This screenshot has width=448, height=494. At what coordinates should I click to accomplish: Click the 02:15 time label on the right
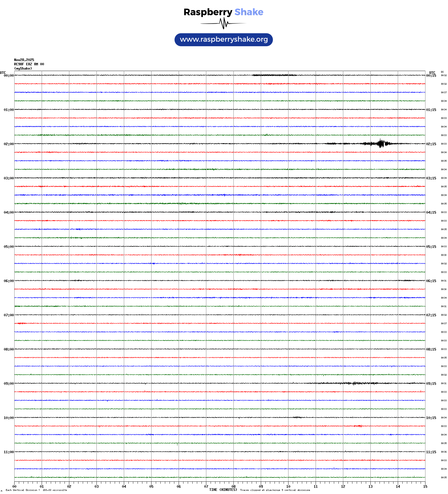(x=431, y=144)
